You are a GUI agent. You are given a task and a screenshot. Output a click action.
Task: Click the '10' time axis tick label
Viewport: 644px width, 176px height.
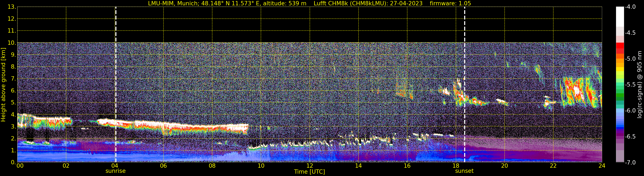click(261, 166)
